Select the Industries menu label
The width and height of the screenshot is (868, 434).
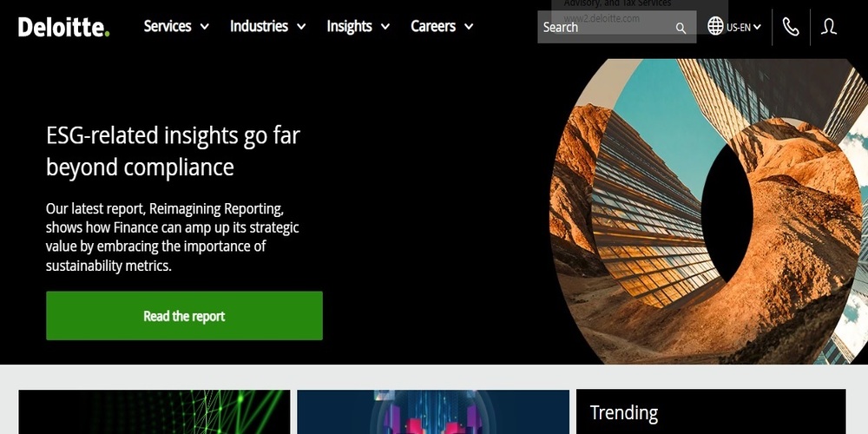(259, 26)
